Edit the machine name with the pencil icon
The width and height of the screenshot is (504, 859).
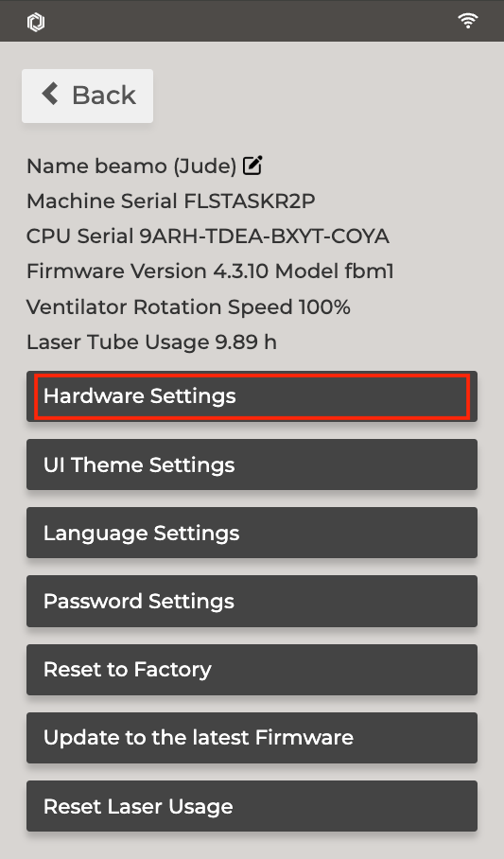(x=252, y=166)
